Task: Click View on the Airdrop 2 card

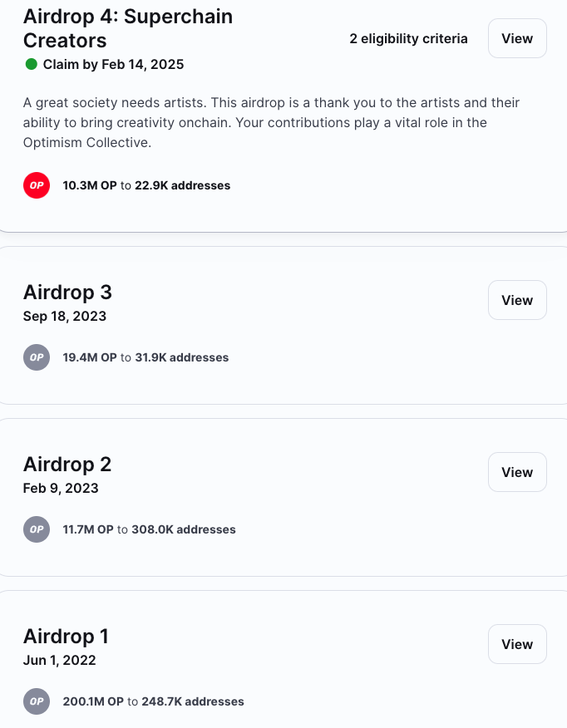Action: [x=516, y=472]
